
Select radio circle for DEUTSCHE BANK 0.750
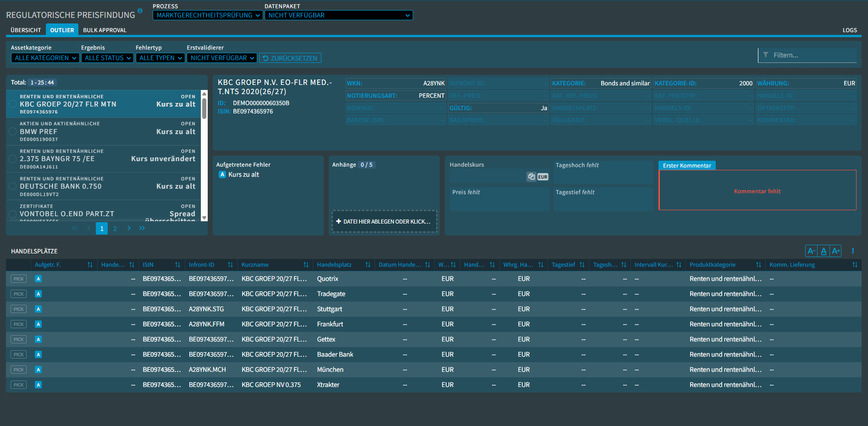[x=13, y=186]
